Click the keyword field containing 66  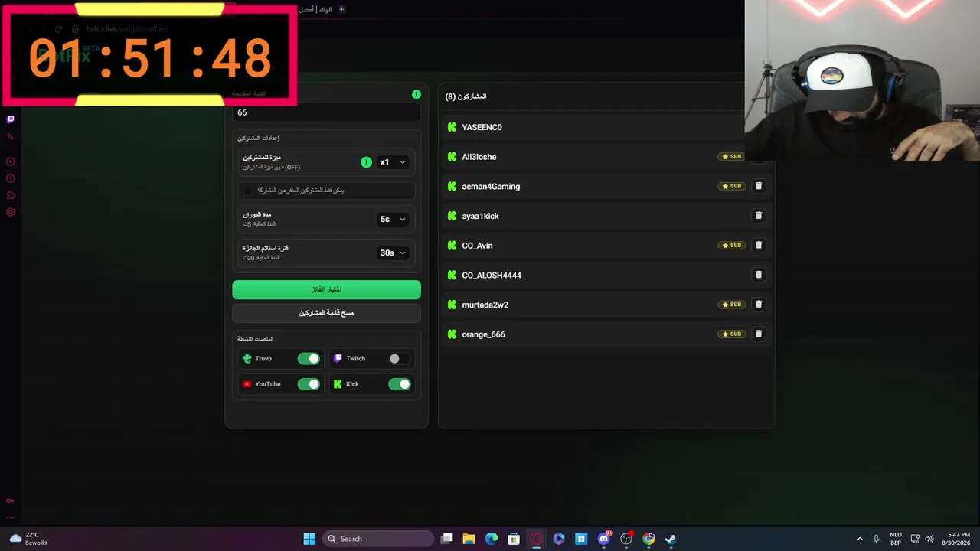[x=326, y=112]
